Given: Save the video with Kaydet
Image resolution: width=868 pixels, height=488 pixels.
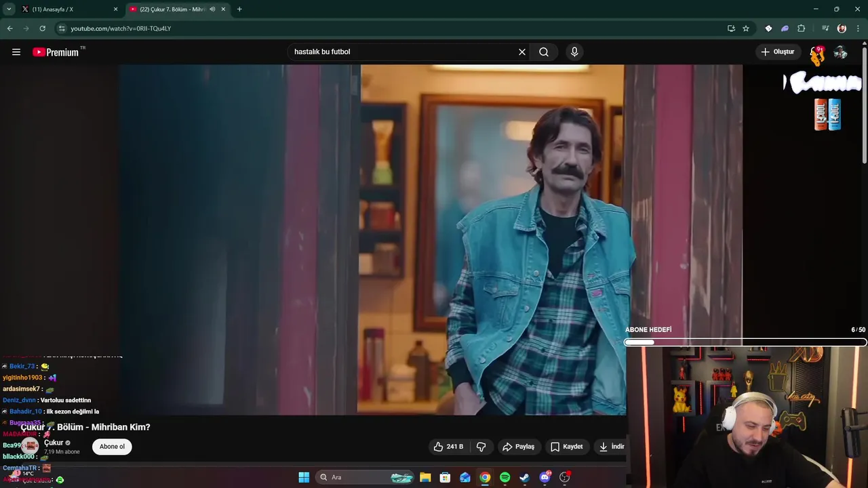Looking at the screenshot, I should click(567, 447).
